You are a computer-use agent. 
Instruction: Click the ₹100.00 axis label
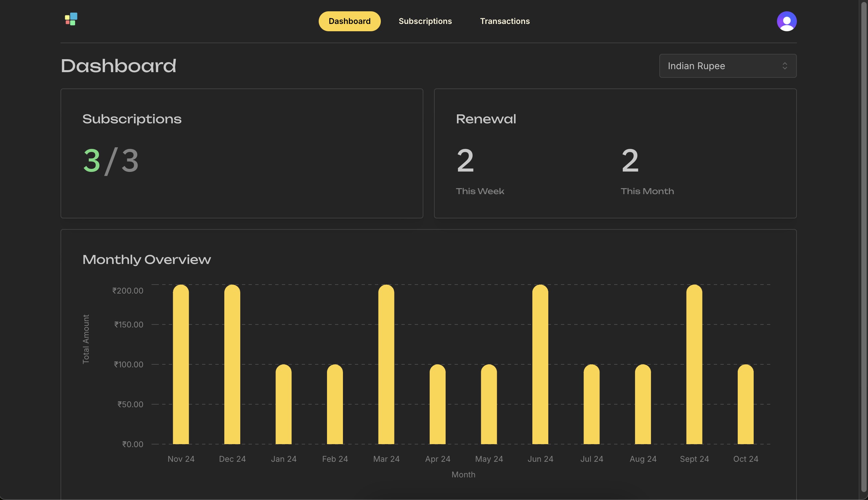[x=129, y=364]
